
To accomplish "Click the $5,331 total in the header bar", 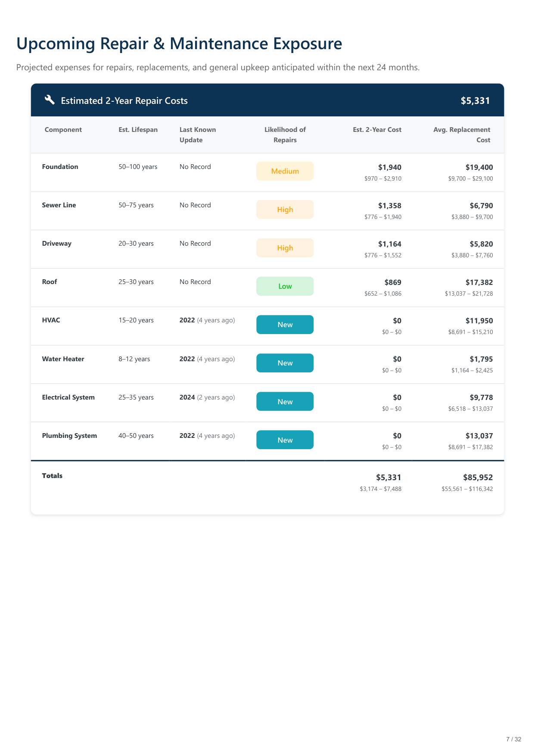I will tap(475, 101).
